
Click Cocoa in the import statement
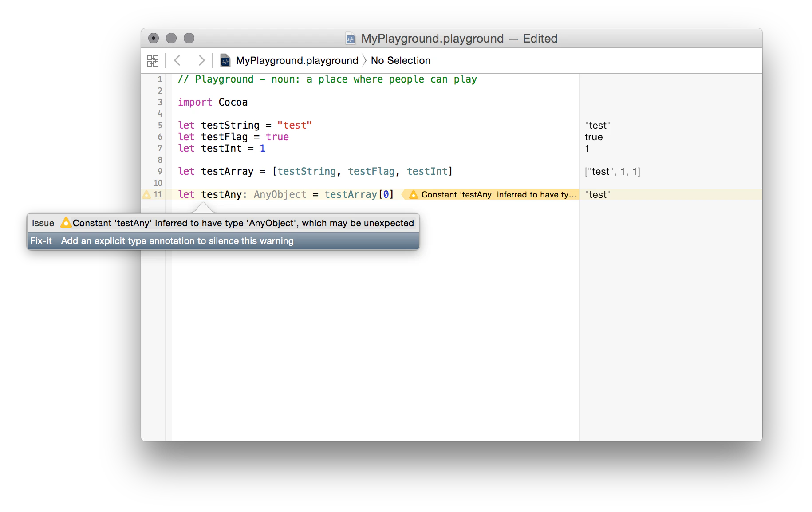233,102
